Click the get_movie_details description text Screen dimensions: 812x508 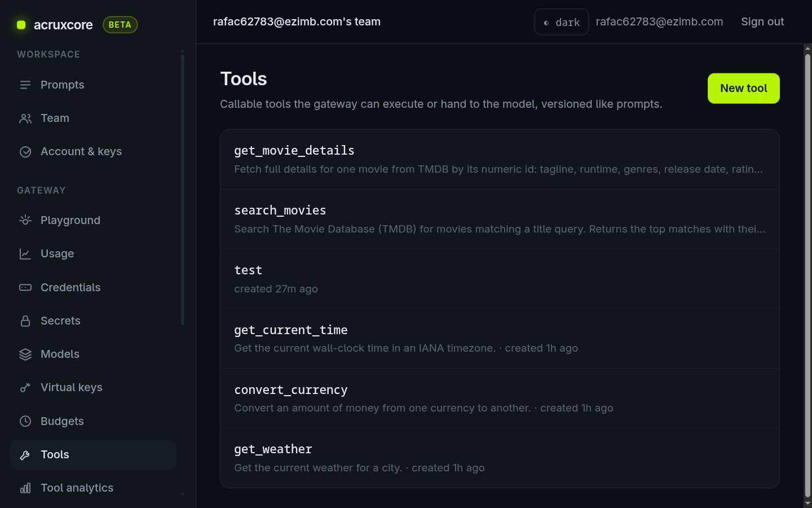coord(498,169)
